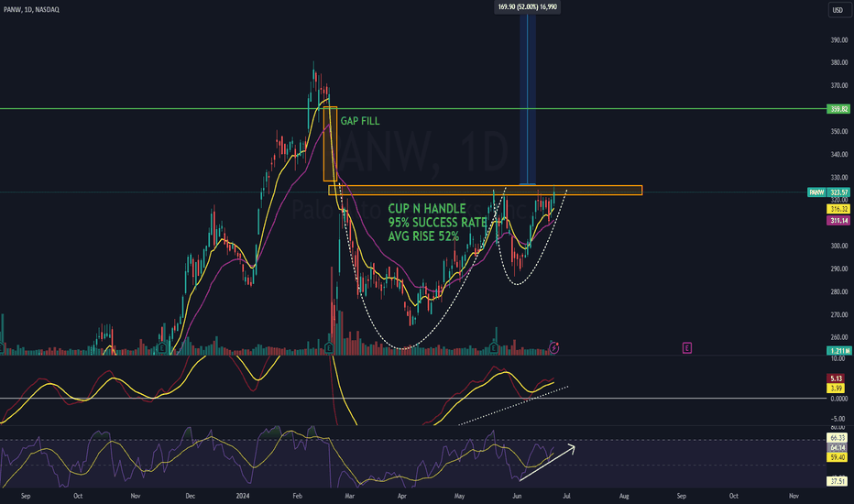Open the earnings marker just before Mar
Viewport: 854px width, 504px height.
328,347
